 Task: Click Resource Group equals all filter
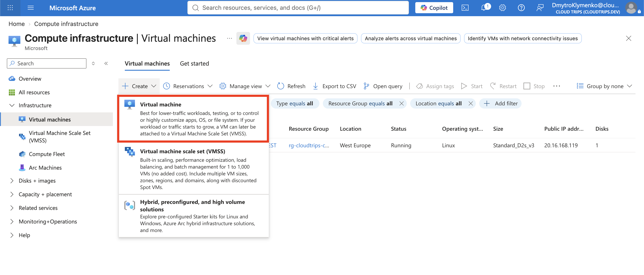(360, 103)
